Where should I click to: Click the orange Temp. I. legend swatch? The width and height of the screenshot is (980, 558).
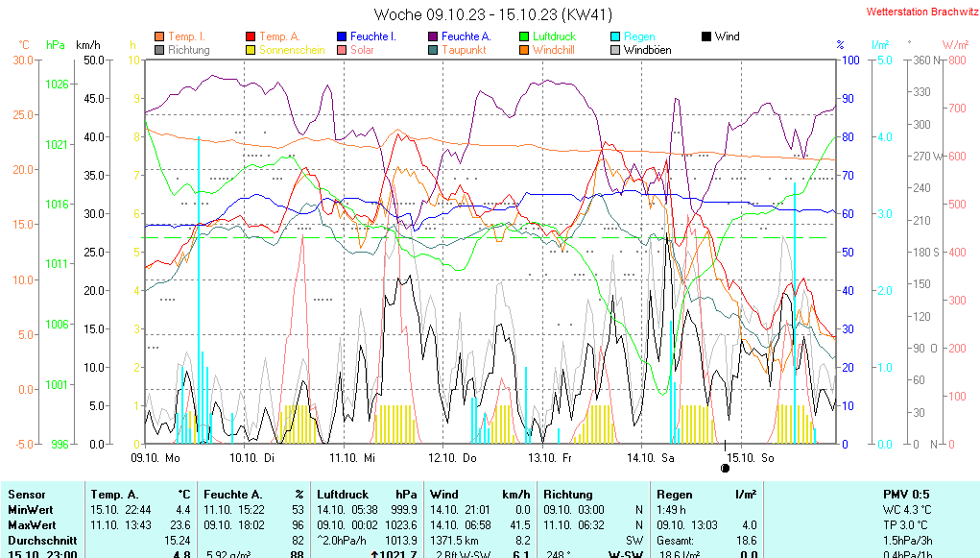[159, 36]
